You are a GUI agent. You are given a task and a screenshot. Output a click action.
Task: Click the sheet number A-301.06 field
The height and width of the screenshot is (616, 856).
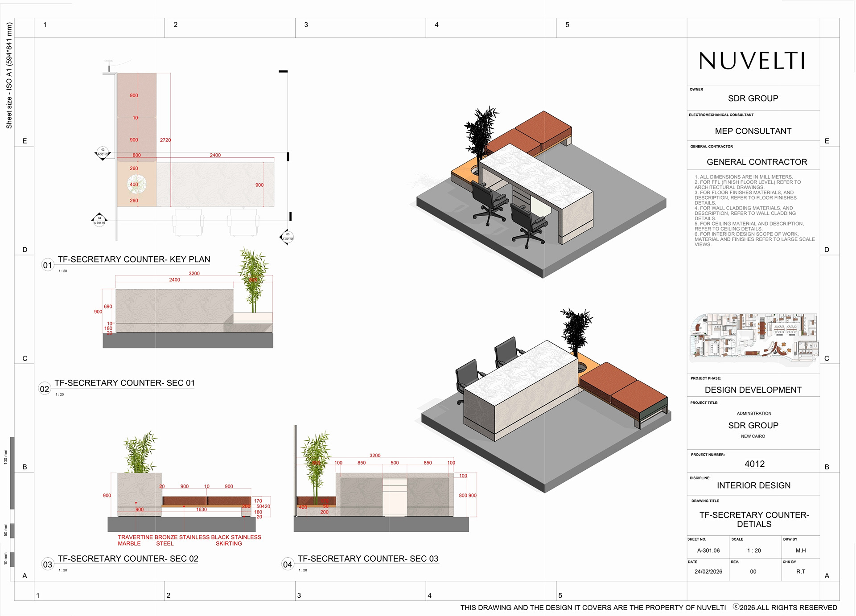coord(708,550)
